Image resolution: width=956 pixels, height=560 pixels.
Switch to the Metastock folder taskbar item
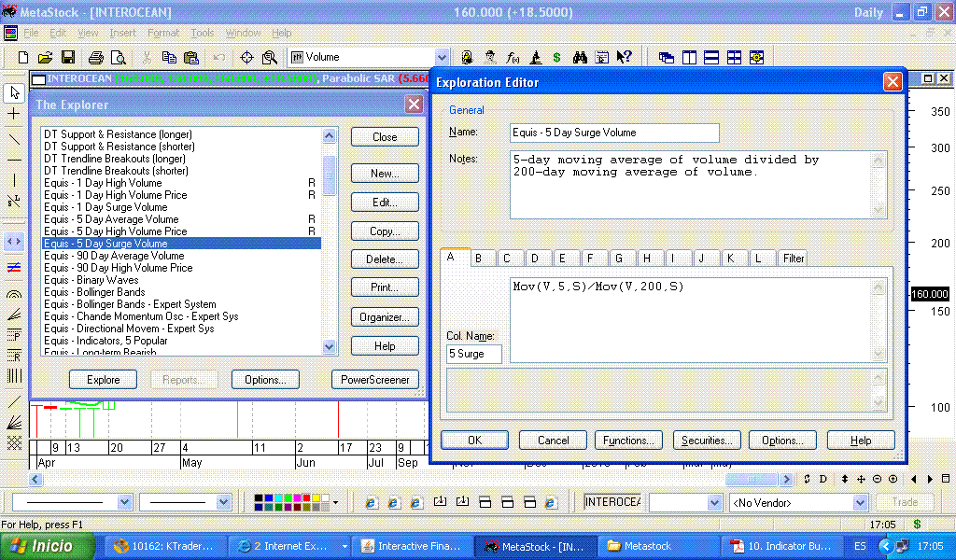click(x=658, y=547)
